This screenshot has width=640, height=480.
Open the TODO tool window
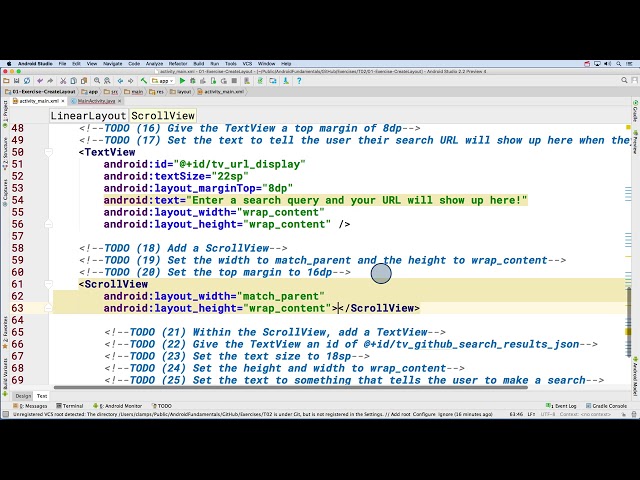coord(162,406)
